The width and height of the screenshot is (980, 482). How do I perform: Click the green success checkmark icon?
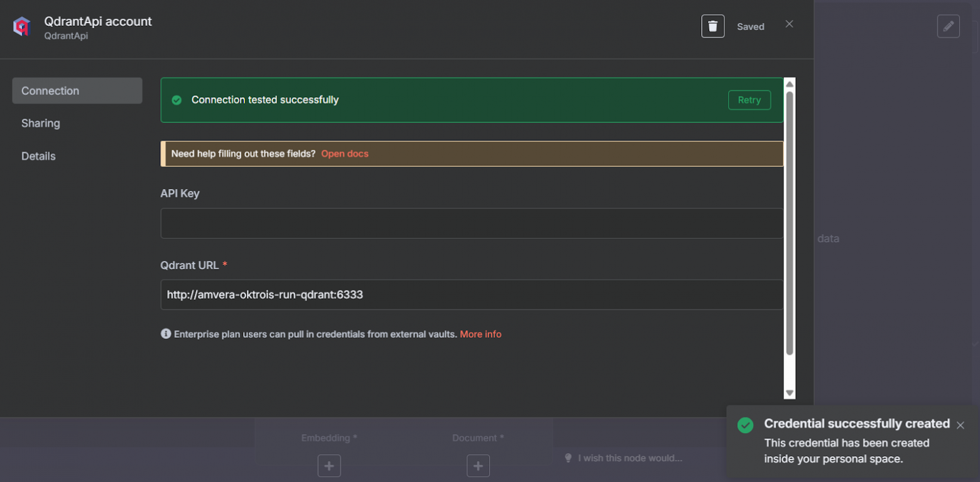click(177, 100)
